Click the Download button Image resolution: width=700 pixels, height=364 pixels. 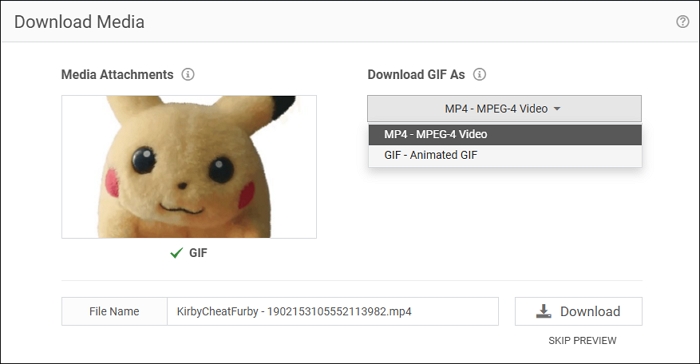(x=579, y=311)
